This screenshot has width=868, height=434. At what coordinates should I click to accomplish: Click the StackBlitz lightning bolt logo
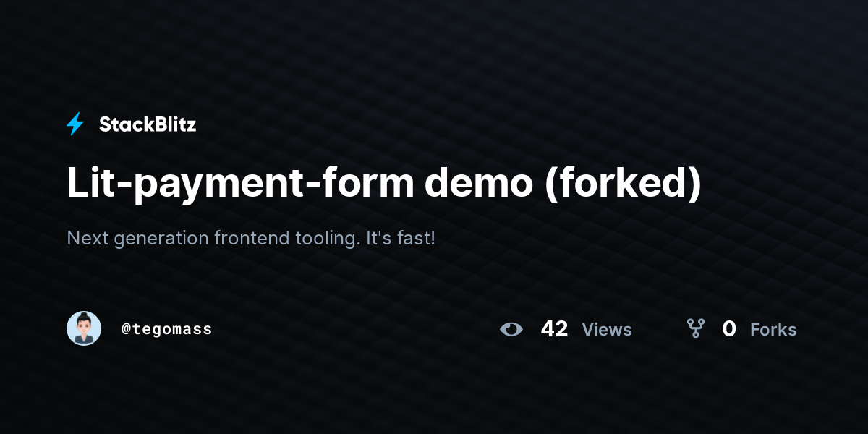[75, 124]
